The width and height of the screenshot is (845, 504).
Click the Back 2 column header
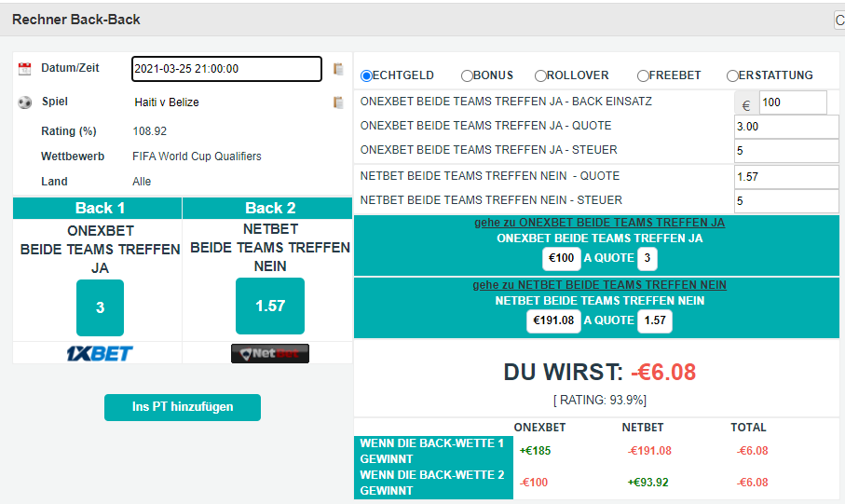[267, 208]
